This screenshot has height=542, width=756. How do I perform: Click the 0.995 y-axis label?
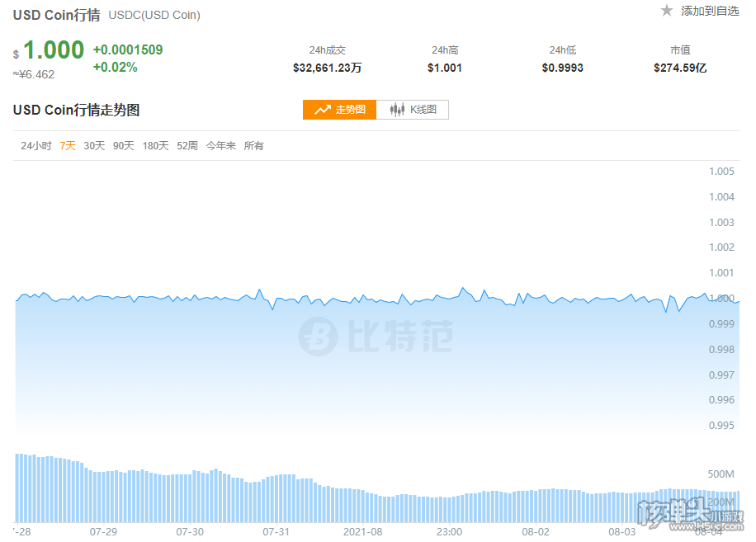[721, 426]
